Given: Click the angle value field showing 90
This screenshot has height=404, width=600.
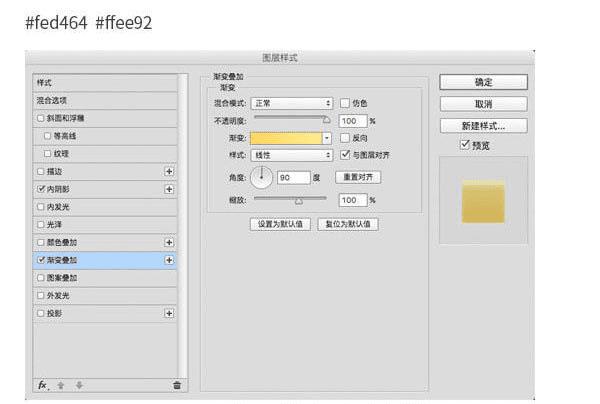Looking at the screenshot, I should 293,178.
